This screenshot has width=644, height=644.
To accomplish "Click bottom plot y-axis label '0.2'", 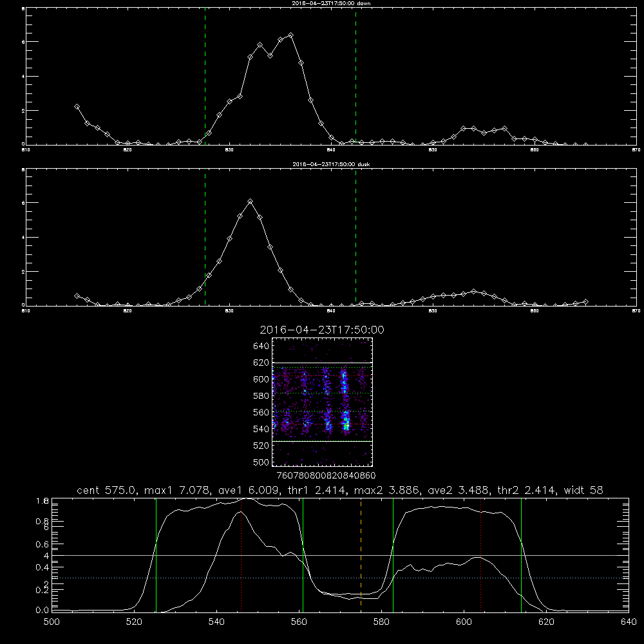I will click(x=43, y=590).
